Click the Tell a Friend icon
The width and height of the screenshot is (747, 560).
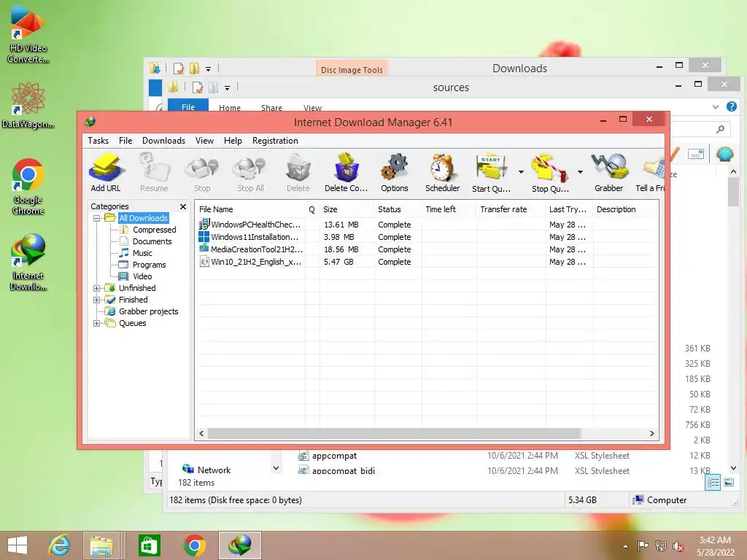pos(651,172)
